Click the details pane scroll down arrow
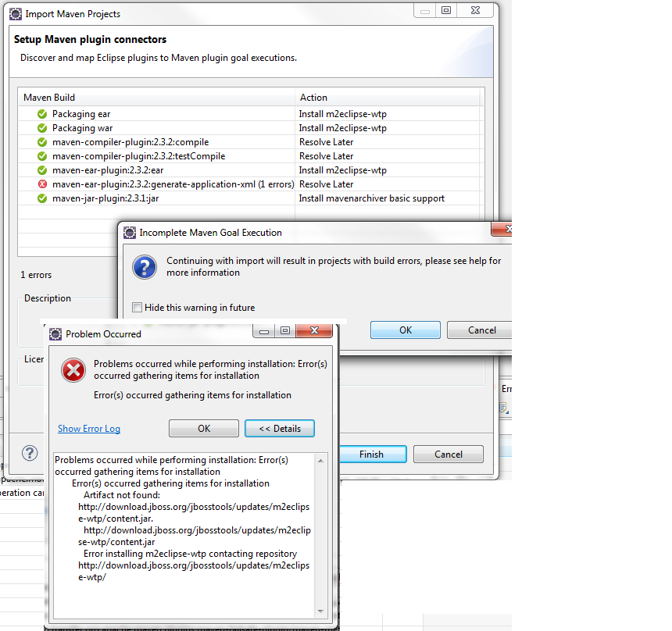 pos(320,611)
